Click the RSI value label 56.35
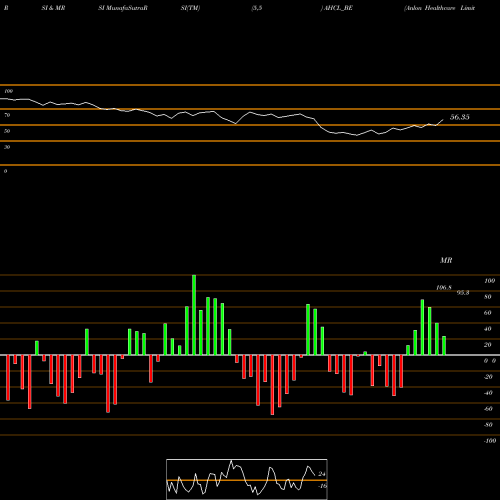The width and height of the screenshot is (500, 500). (x=460, y=117)
